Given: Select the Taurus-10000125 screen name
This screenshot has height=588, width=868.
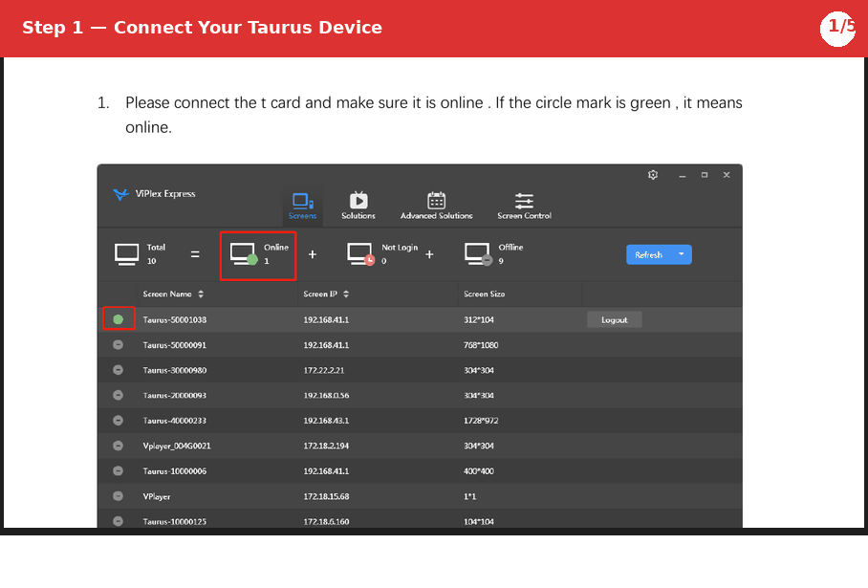Looking at the screenshot, I should click(x=174, y=522).
